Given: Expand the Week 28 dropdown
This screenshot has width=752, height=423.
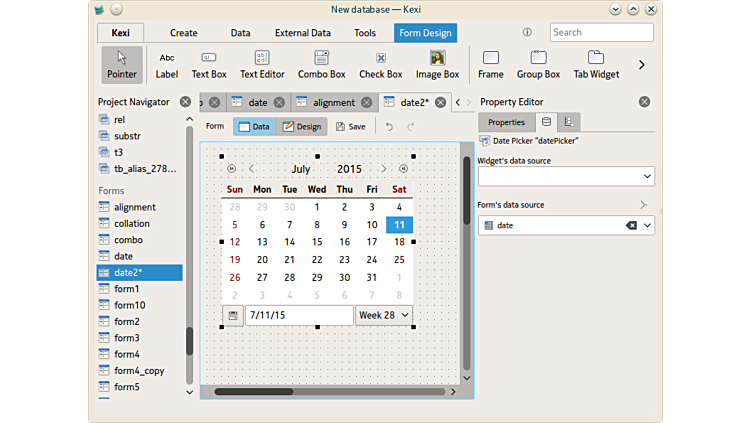Looking at the screenshot, I should (x=384, y=315).
